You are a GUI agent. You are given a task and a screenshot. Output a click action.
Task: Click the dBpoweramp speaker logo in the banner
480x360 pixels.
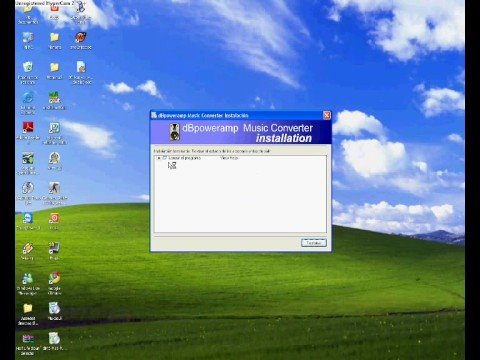pyautogui.click(x=175, y=132)
